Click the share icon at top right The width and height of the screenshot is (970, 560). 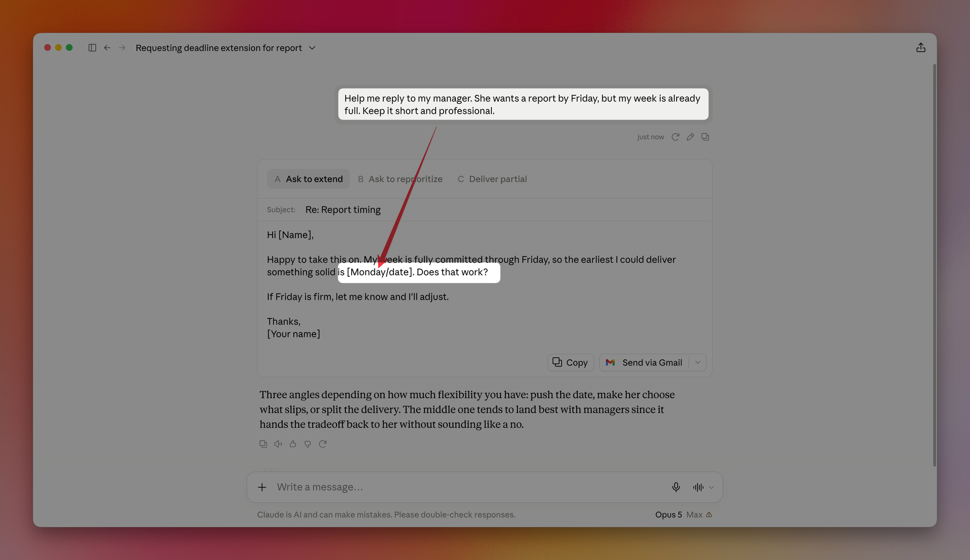[x=921, y=48]
